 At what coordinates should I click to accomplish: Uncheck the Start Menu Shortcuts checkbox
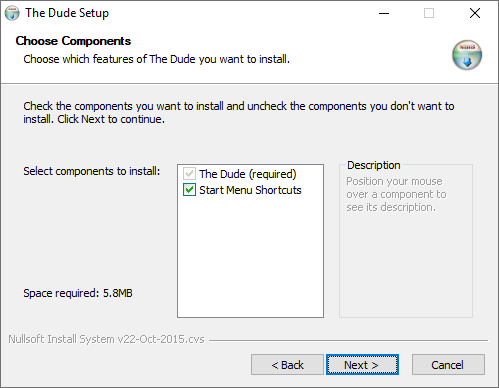click(189, 190)
